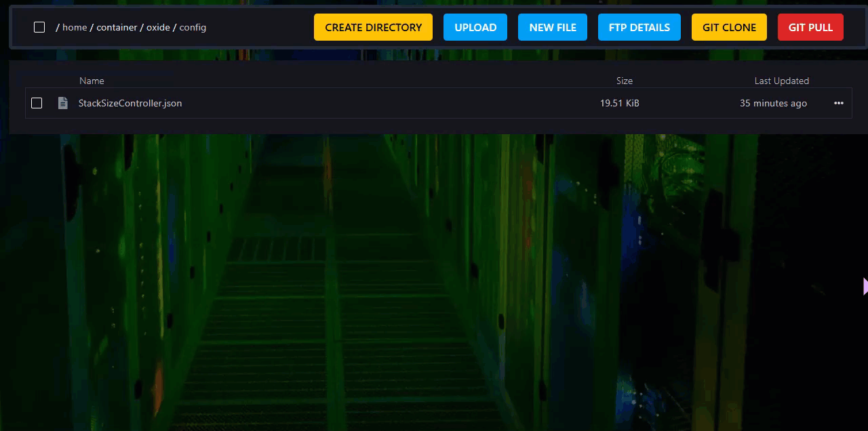Viewport: 868px width, 431px height.
Task: Click the 35 minutes ago timestamp
Action: (x=773, y=103)
